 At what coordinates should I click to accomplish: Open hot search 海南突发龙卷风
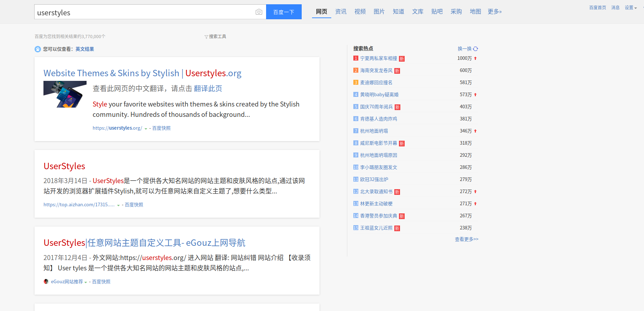[x=376, y=71]
